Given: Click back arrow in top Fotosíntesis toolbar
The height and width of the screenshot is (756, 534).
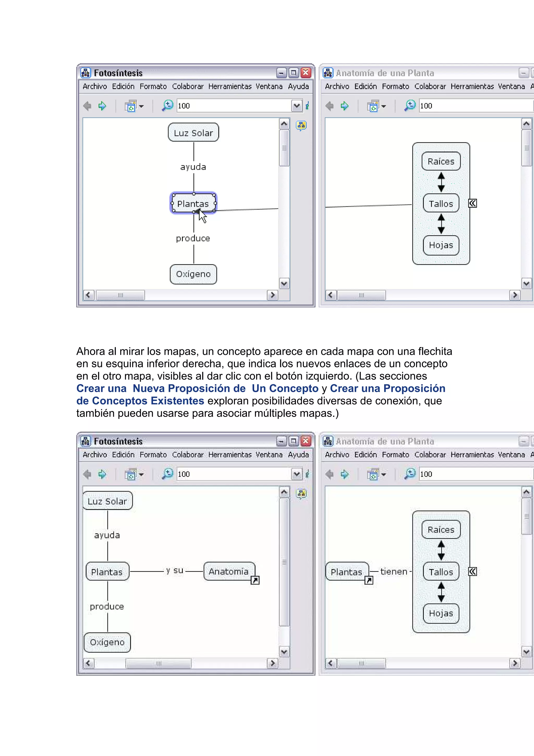Looking at the screenshot, I should [x=88, y=106].
